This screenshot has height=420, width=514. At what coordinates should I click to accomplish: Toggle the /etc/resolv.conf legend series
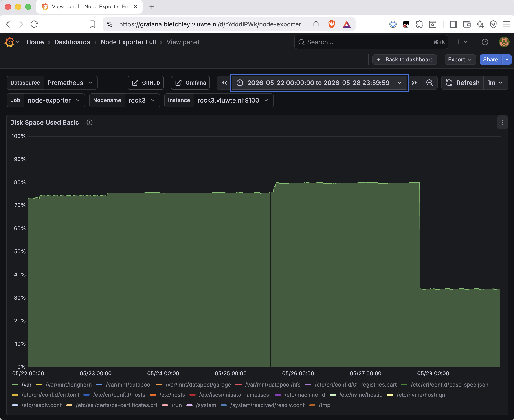pyautogui.click(x=42, y=405)
